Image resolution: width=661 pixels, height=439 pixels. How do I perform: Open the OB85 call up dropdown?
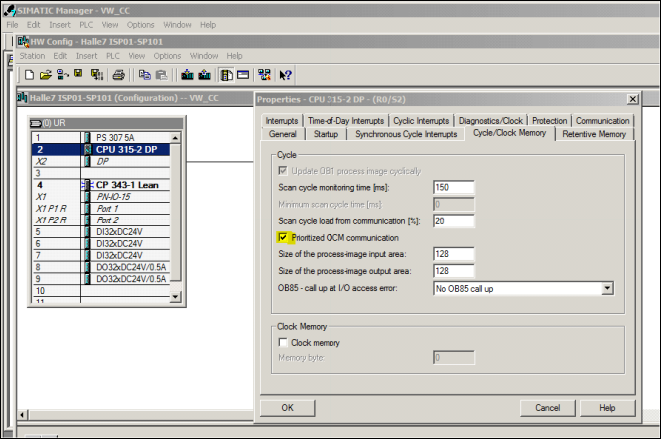click(607, 288)
